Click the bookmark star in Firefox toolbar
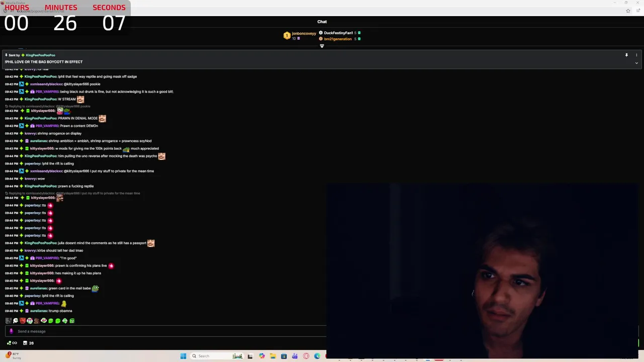This screenshot has width=644, height=362. coord(628,11)
